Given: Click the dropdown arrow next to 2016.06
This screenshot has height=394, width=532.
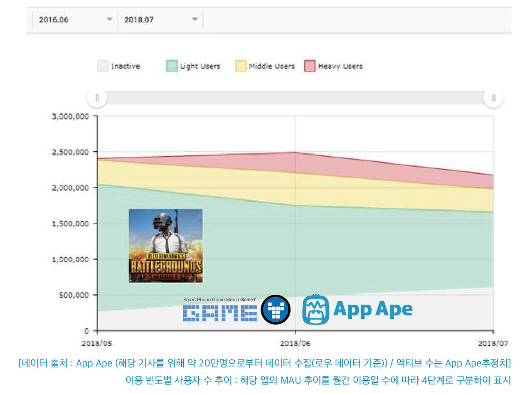Looking at the screenshot, I should click(x=109, y=19).
